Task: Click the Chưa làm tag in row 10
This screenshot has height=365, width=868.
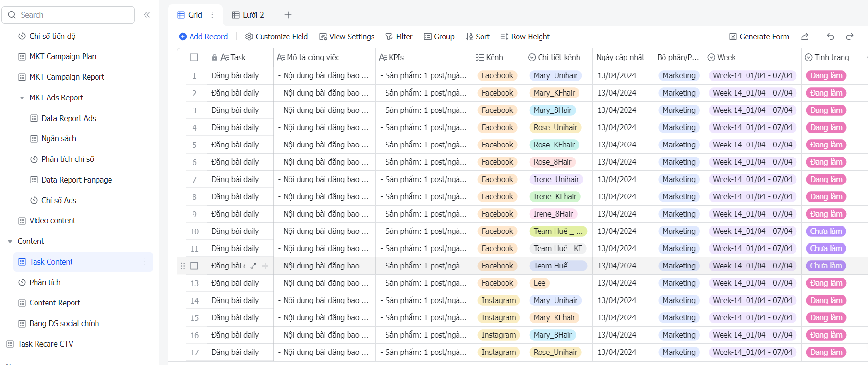Action: tap(826, 231)
